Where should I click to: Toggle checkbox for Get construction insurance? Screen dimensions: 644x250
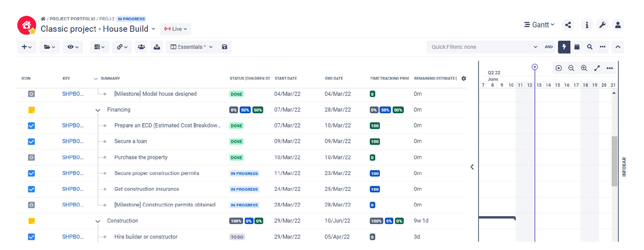pyautogui.click(x=31, y=189)
